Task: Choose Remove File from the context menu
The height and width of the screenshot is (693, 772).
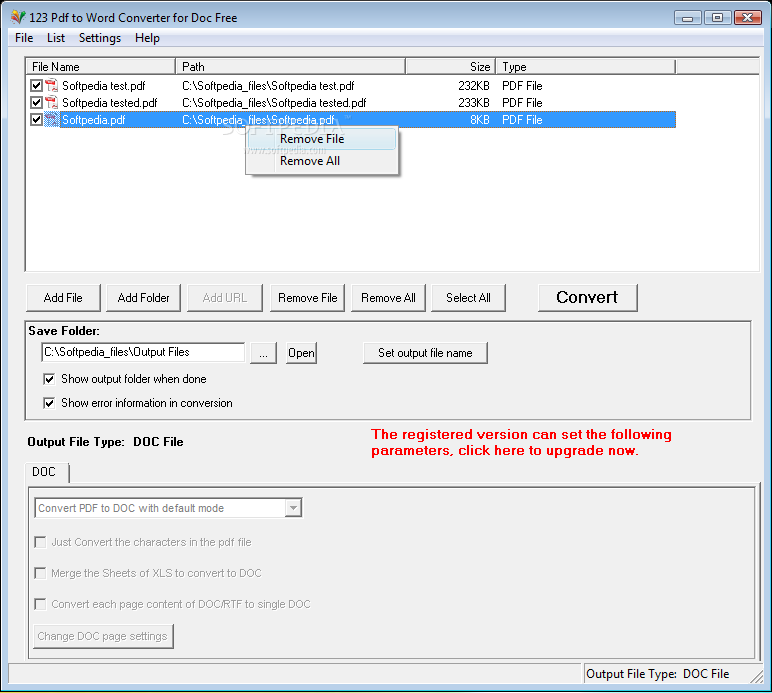Action: [322, 139]
